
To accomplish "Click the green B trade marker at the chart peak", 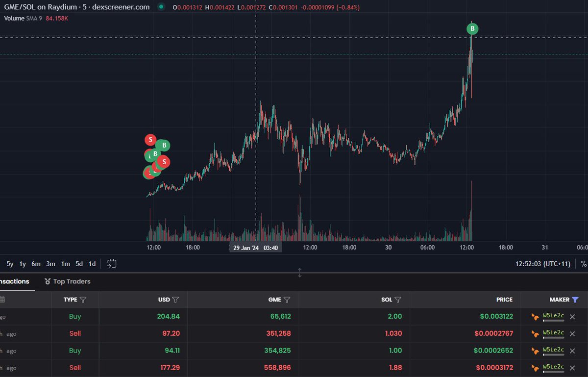I will pos(471,28).
